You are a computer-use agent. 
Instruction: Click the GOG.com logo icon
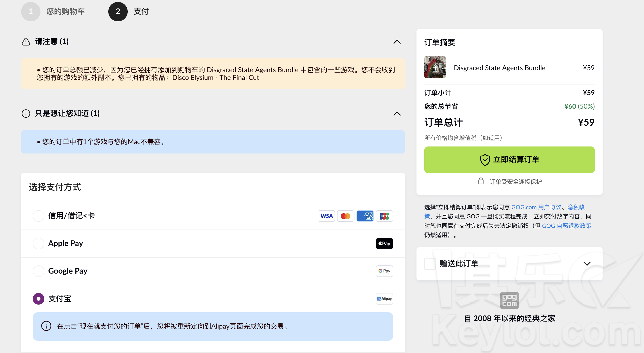tap(509, 300)
